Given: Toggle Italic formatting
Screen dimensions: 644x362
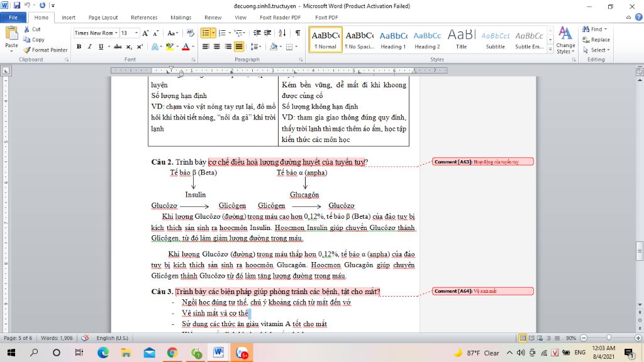Looking at the screenshot, I should pyautogui.click(x=89, y=47).
